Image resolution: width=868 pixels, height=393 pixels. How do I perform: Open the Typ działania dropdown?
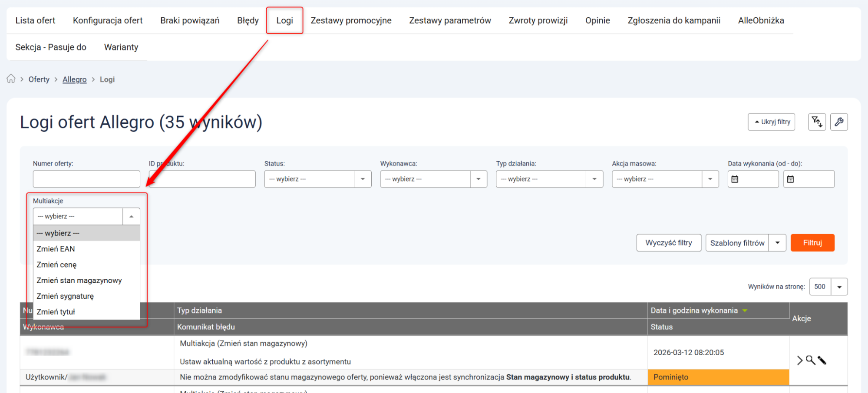tap(594, 179)
